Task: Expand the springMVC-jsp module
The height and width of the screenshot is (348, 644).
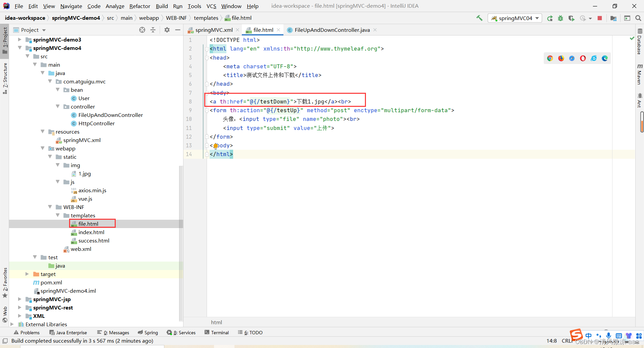Action: (x=20, y=299)
